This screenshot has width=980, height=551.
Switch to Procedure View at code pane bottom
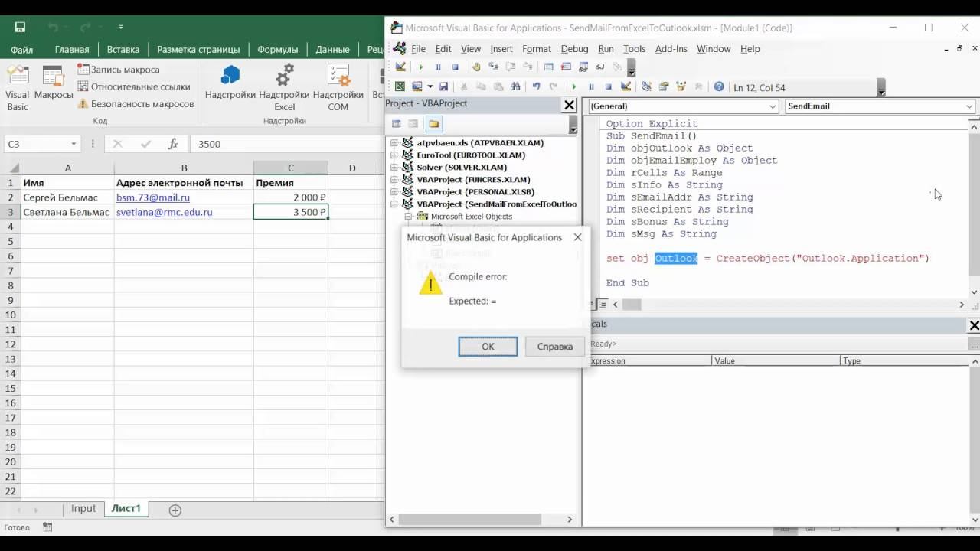(592, 305)
